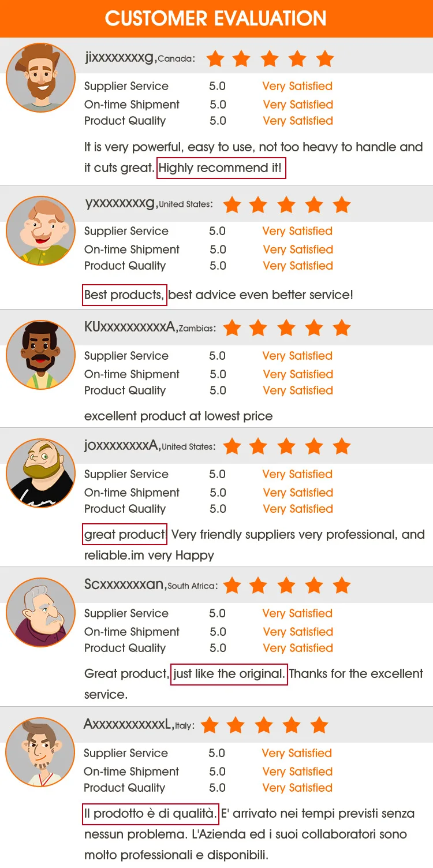Click the boxed "Highly recommend it!" phrase
This screenshot has height=868, width=433.
[221, 168]
